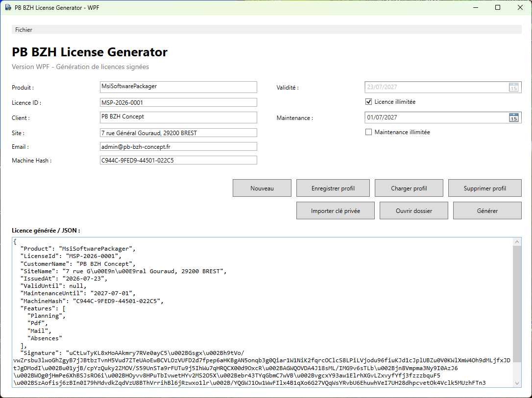This screenshot has width=532, height=398.
Task: Maximize the License Generator window
Action: 498,7
